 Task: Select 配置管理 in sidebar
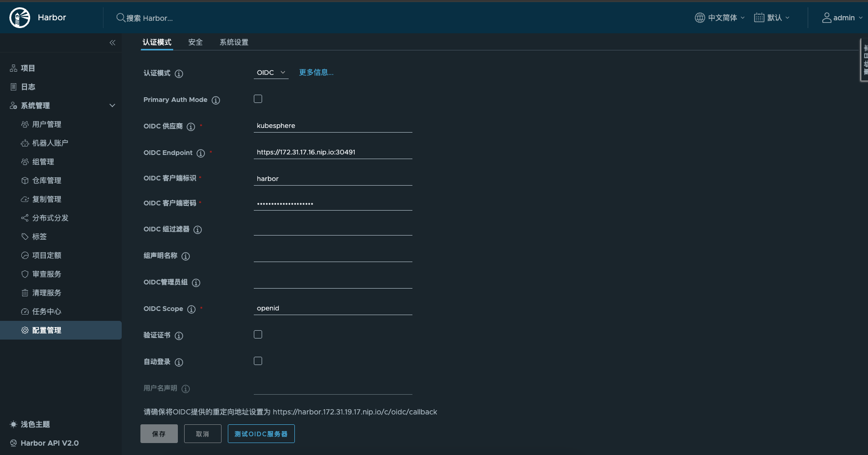coord(61,330)
